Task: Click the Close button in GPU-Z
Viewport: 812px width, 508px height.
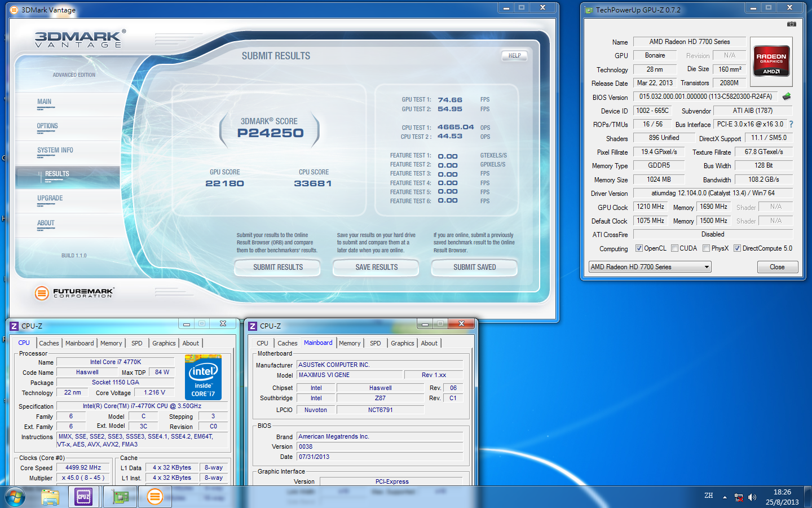Action: pyautogui.click(x=777, y=267)
